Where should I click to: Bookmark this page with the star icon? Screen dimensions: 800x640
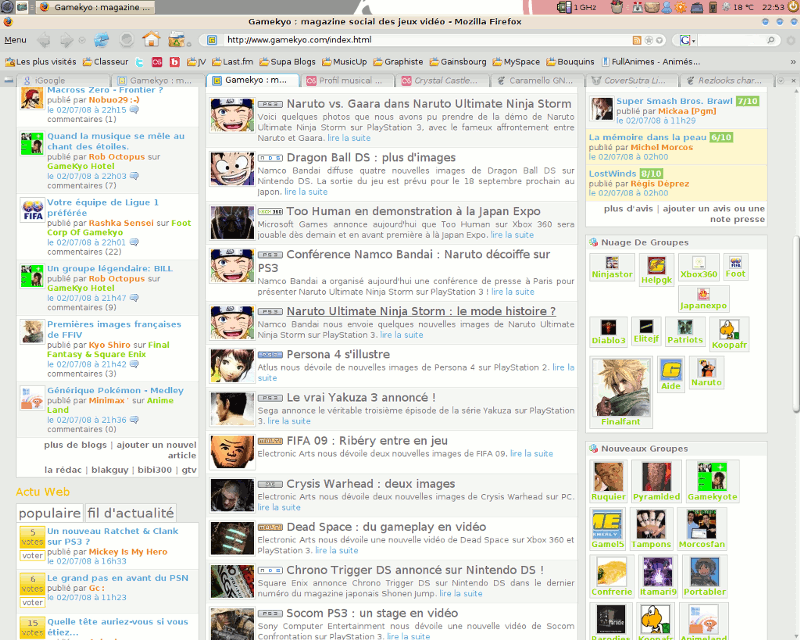(648, 40)
